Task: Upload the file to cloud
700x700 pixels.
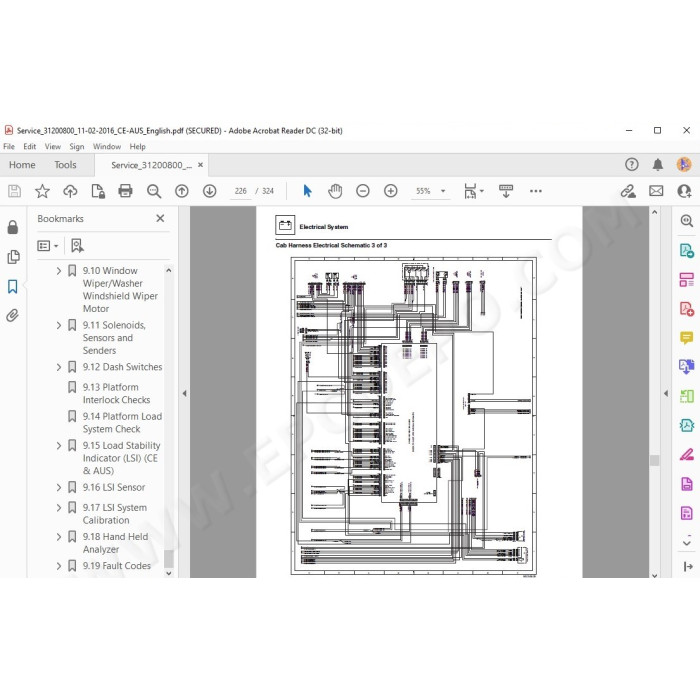Action: tap(70, 191)
